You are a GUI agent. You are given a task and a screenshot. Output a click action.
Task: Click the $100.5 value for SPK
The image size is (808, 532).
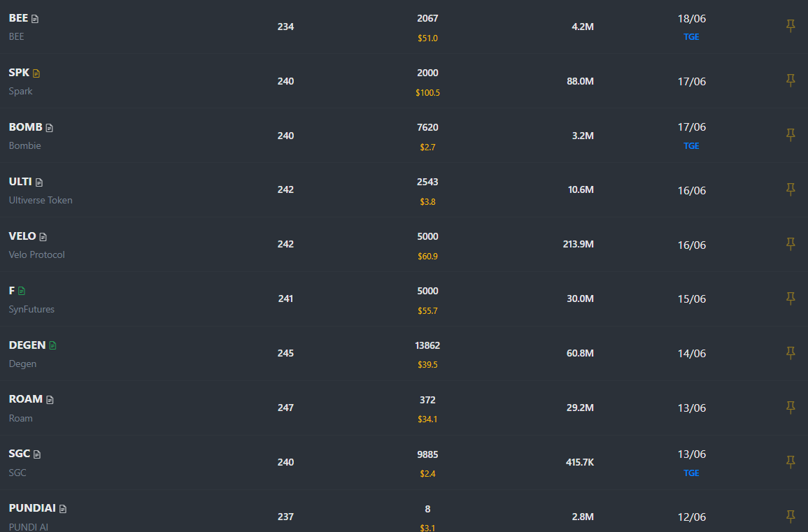pos(427,93)
